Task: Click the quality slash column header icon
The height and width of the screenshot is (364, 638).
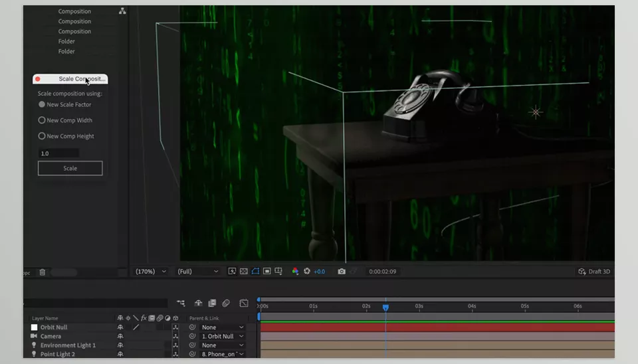Action: [136, 318]
